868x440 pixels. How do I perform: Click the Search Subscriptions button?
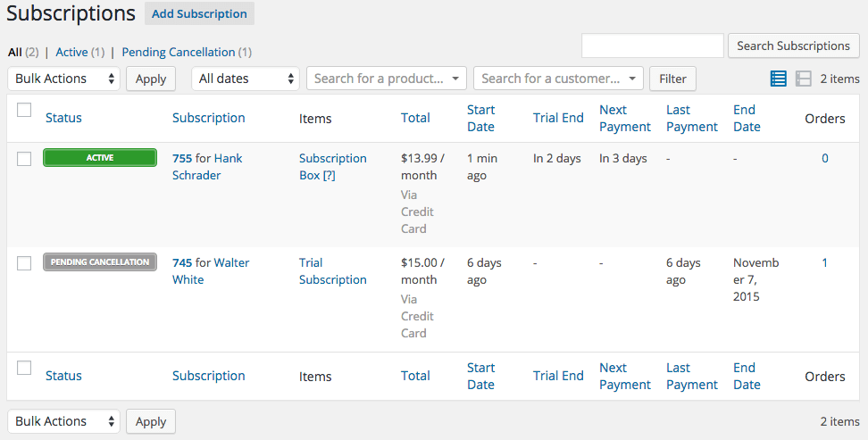(x=793, y=46)
